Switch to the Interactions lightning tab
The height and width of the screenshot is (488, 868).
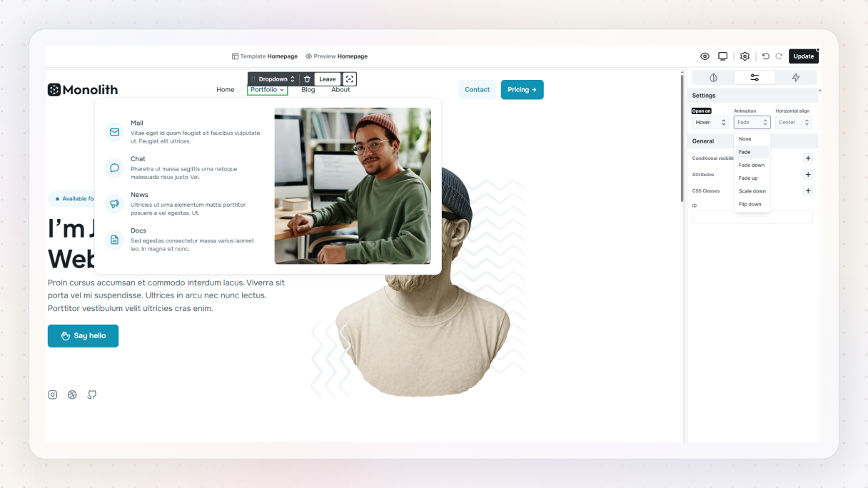coord(796,78)
